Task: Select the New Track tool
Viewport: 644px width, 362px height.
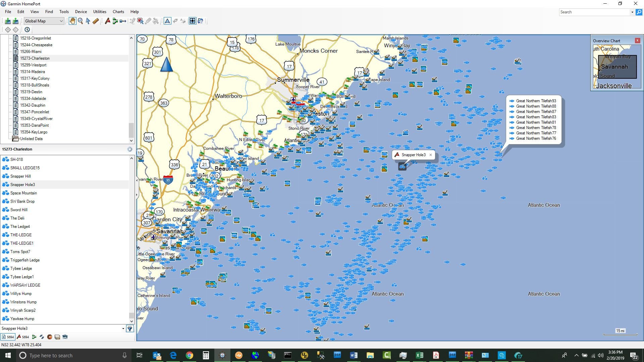Action: coord(123,21)
